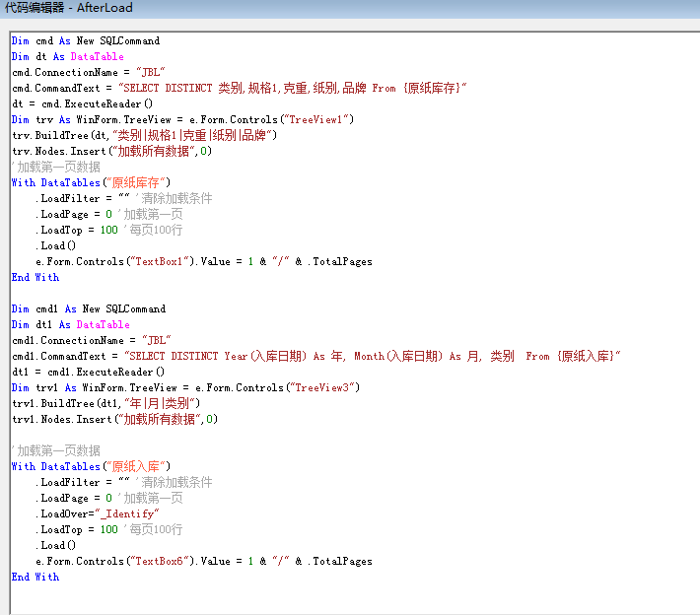Click the Dim dt As DataTable line
The image size is (700, 615).
click(67, 56)
